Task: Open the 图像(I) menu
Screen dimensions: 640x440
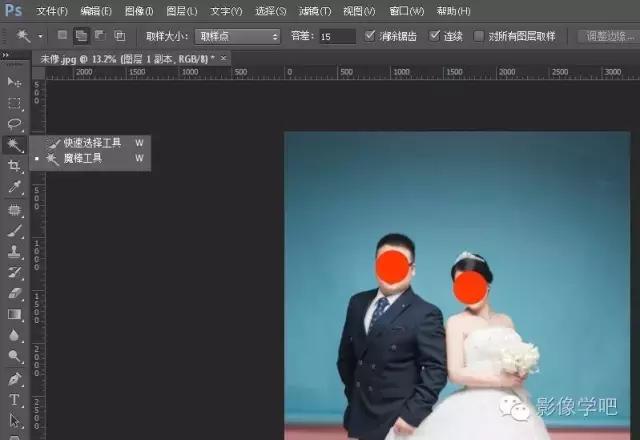Action: click(x=139, y=11)
